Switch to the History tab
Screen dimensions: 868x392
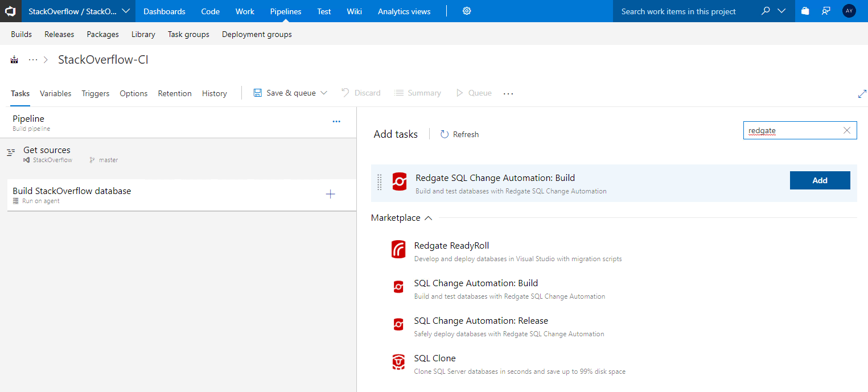pos(215,93)
